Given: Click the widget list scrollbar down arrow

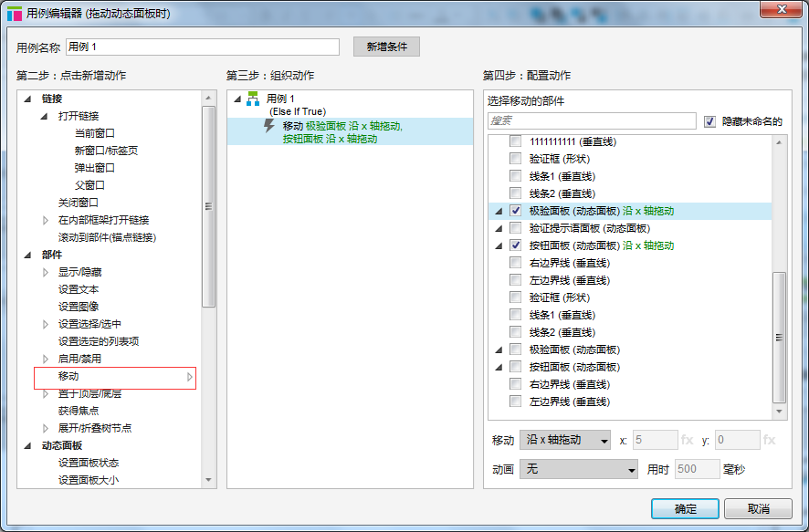Looking at the screenshot, I should pyautogui.click(x=779, y=412).
